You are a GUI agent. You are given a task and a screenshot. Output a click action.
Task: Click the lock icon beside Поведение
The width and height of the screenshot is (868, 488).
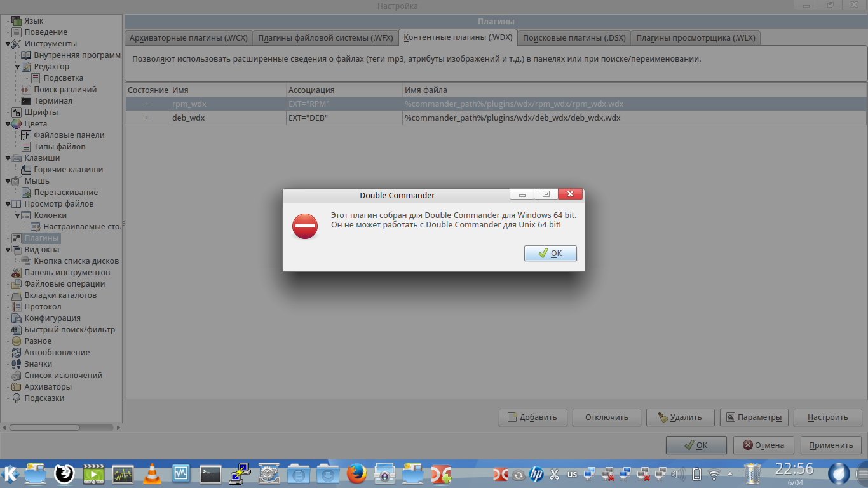click(17, 32)
